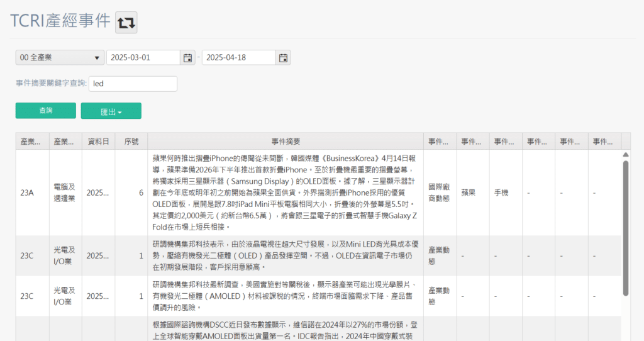Image resolution: width=644 pixels, height=341 pixels.
Task: Sort by the 序號 column header
Action: [131, 142]
